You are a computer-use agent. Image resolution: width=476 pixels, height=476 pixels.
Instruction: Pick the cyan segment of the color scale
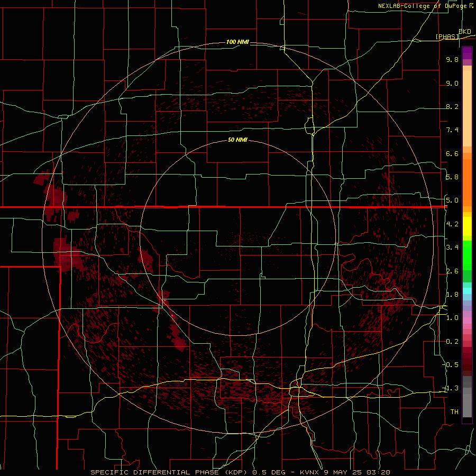(x=467, y=291)
